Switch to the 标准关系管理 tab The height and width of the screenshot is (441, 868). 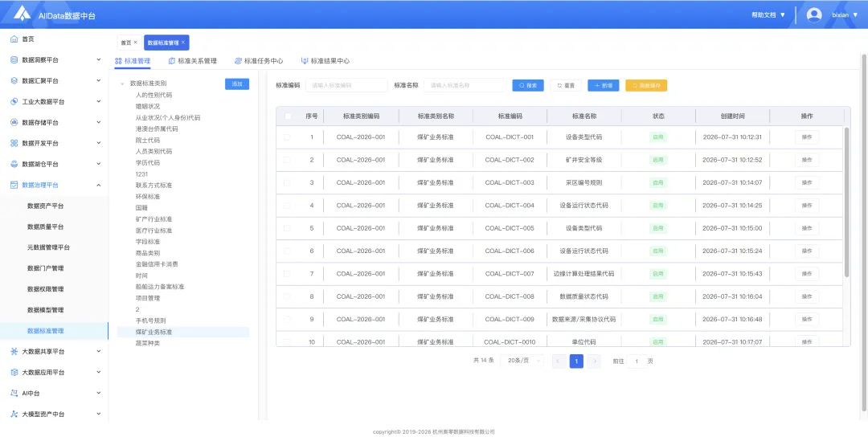[x=192, y=61]
